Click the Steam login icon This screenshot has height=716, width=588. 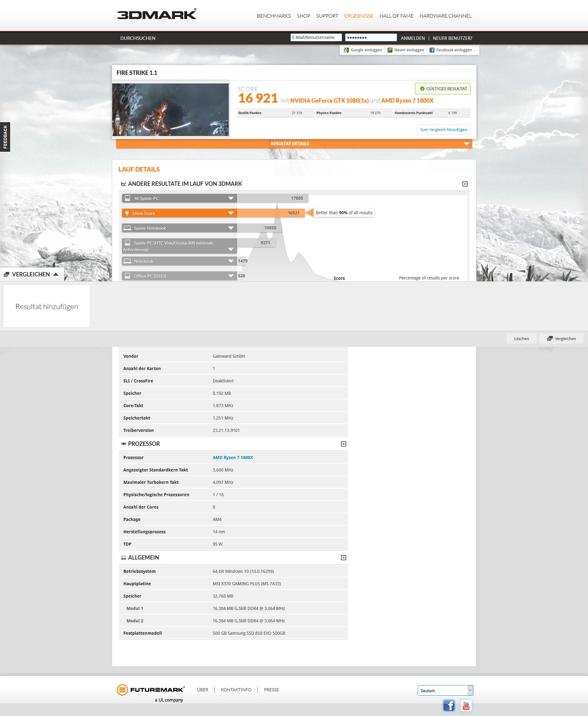(390, 50)
